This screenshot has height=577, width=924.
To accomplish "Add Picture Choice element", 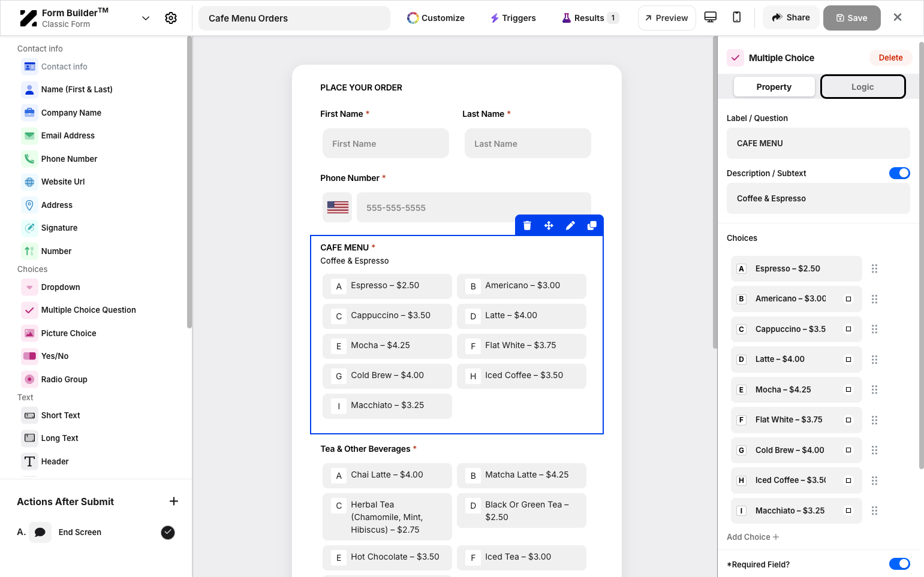I will tap(59, 333).
